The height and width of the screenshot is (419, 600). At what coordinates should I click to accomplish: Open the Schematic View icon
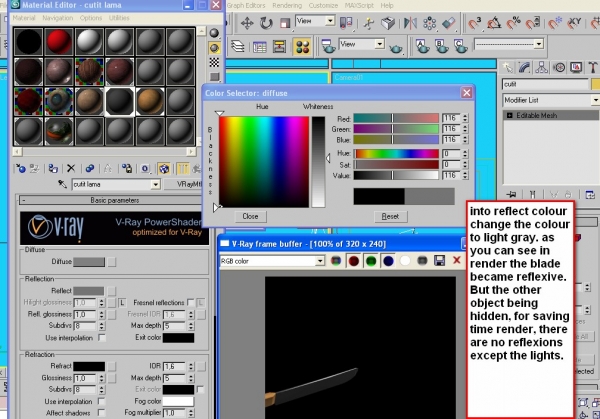coord(279,47)
